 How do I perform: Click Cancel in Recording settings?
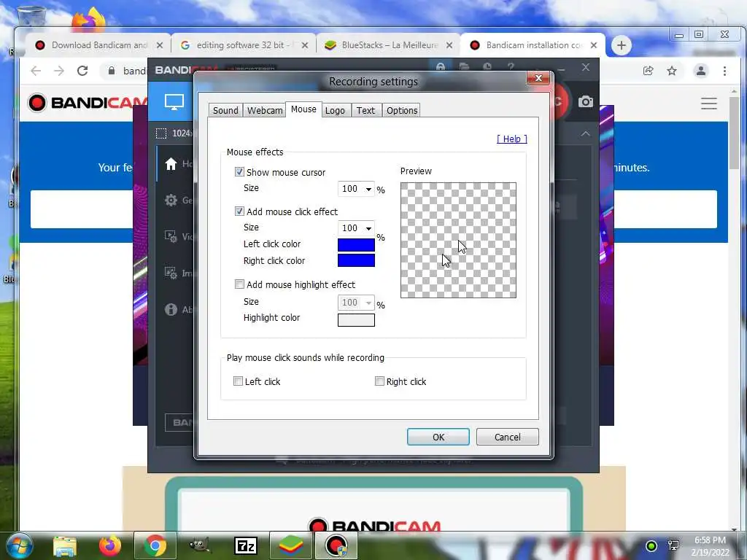point(508,437)
